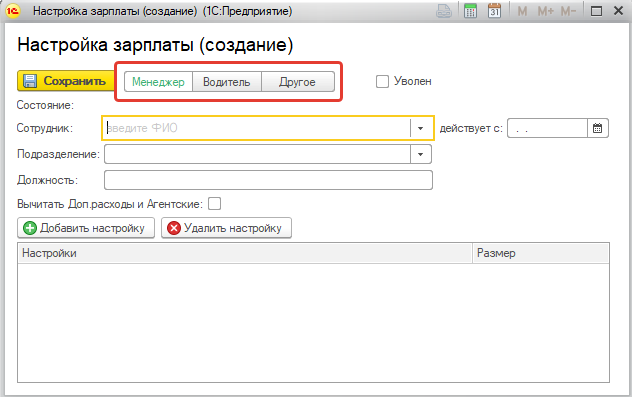632x397 pixels.
Task: Click the Настройки column header
Action: click(x=245, y=253)
